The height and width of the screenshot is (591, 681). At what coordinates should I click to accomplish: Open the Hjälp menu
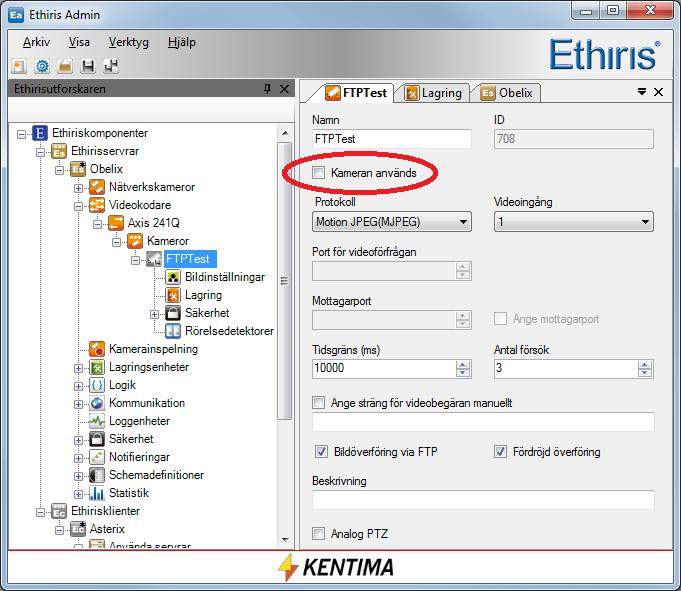[182, 42]
